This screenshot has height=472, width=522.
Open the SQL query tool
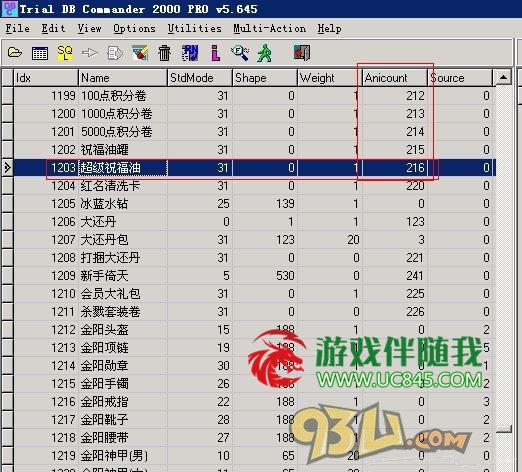pyautogui.click(x=65, y=53)
